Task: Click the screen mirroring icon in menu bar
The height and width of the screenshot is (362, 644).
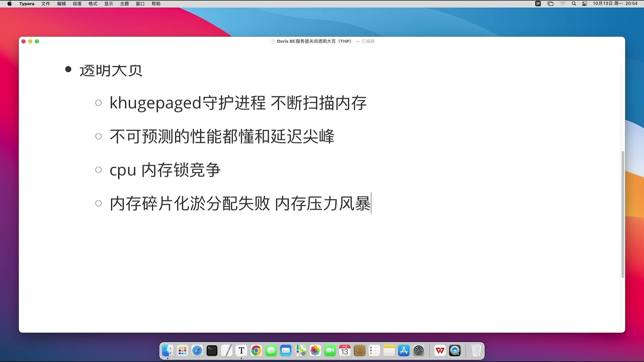Action: pos(550,4)
